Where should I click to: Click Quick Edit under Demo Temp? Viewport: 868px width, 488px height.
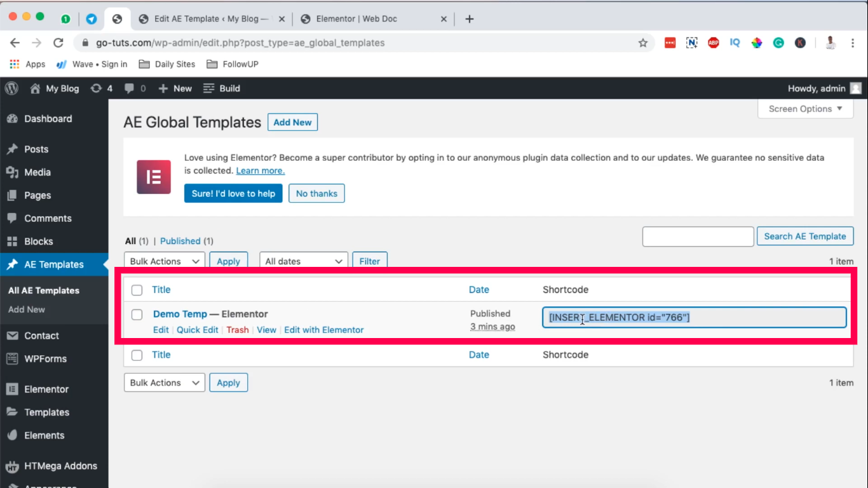(198, 330)
